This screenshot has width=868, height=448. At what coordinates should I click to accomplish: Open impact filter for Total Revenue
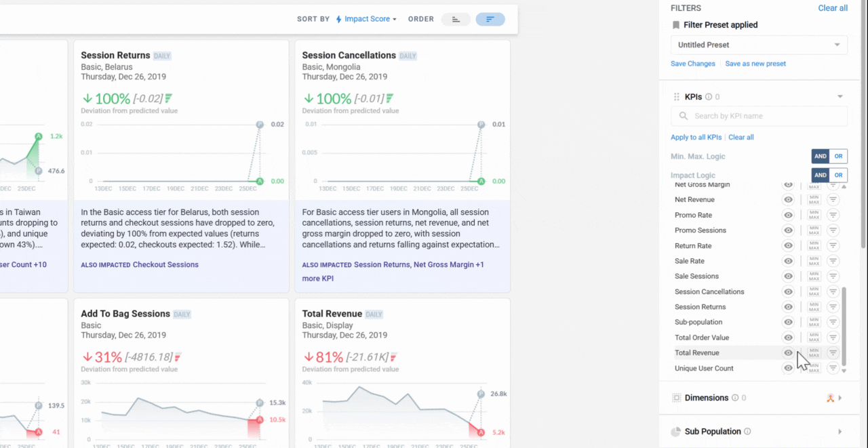coord(833,353)
